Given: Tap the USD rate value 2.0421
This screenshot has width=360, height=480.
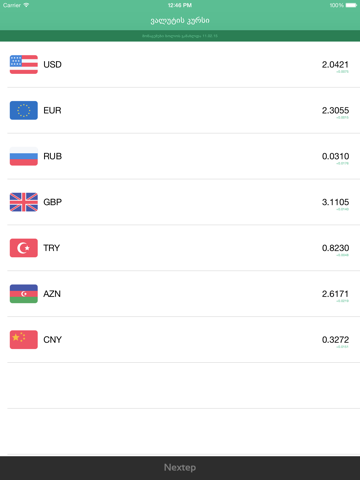Looking at the screenshot, I should pos(335,64).
